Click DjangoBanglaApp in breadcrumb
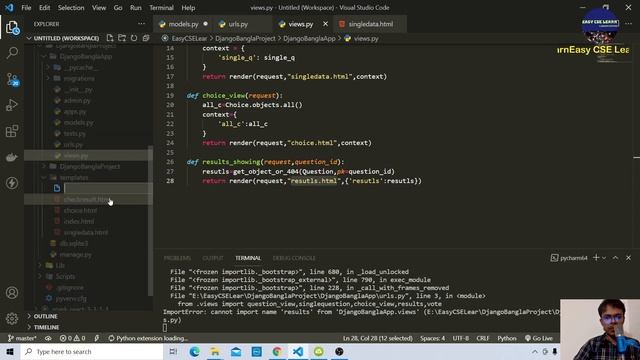 point(309,38)
